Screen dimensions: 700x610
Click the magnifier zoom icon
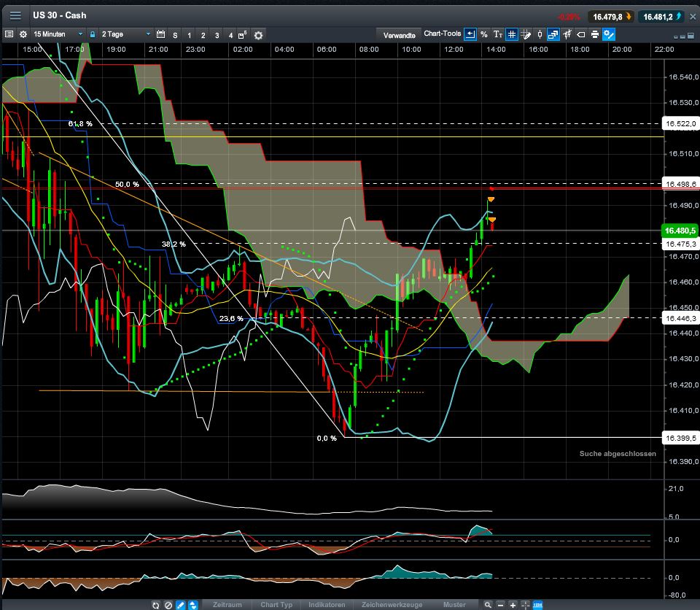tap(488, 605)
